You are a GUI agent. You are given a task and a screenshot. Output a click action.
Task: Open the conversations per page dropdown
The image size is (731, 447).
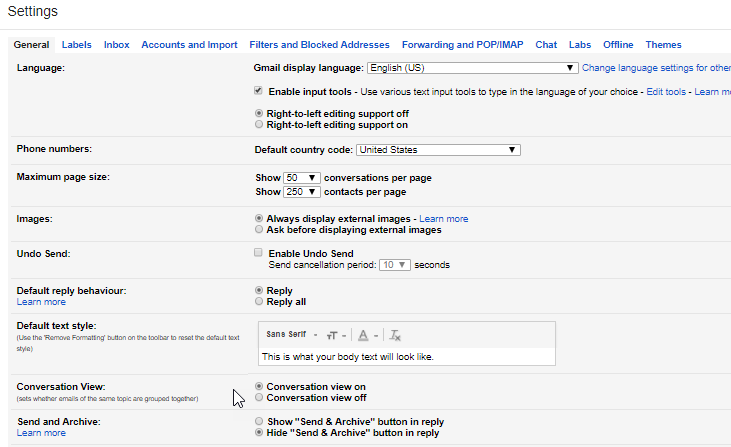click(x=302, y=178)
